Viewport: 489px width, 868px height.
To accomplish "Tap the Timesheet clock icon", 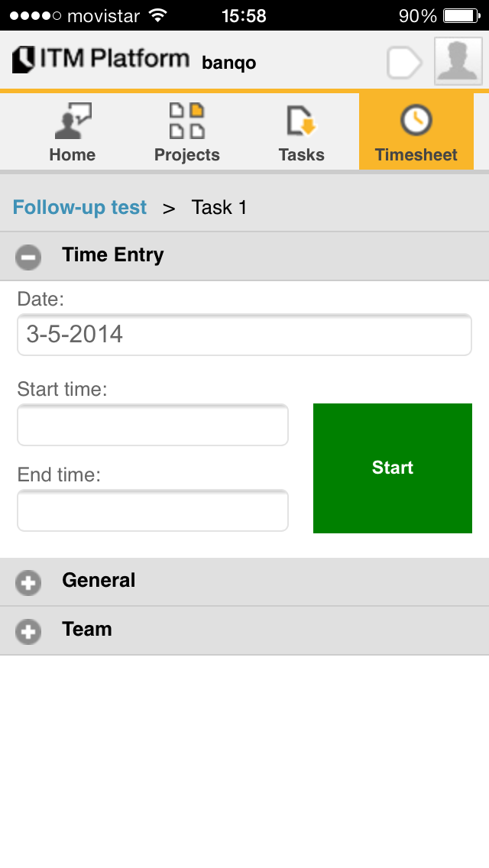I will 416,121.
